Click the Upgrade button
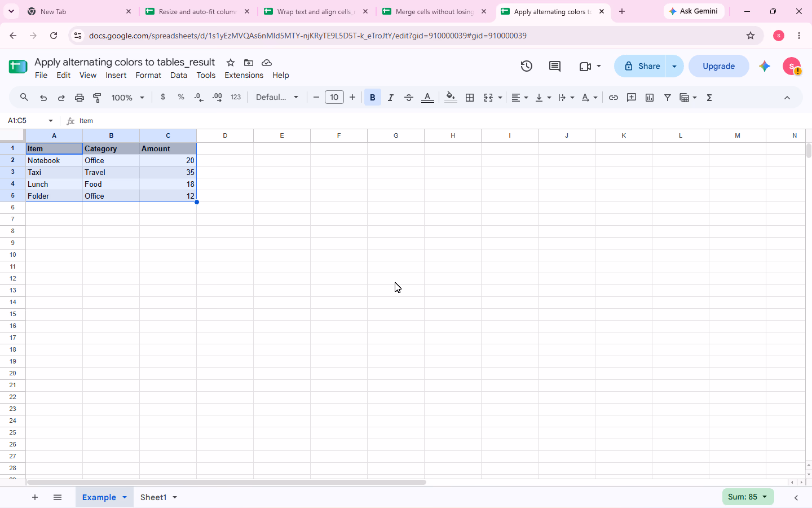The height and width of the screenshot is (508, 812). [x=718, y=66]
